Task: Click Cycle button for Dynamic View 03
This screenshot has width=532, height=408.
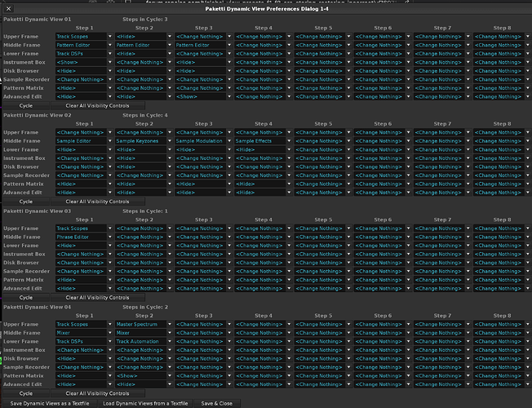Action: 26,297
